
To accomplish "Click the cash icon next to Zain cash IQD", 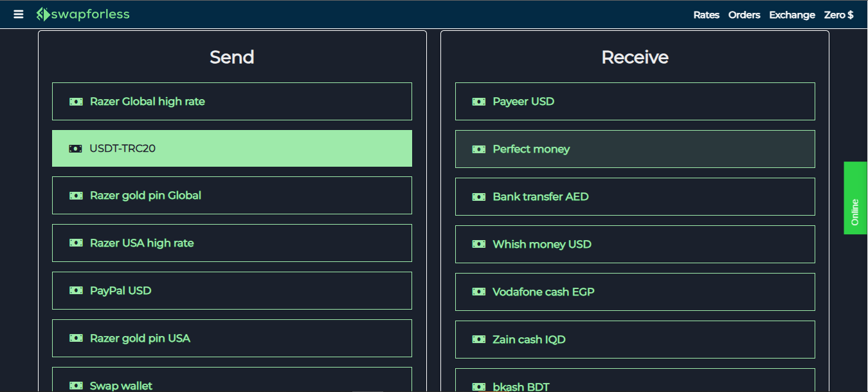I will pos(478,339).
